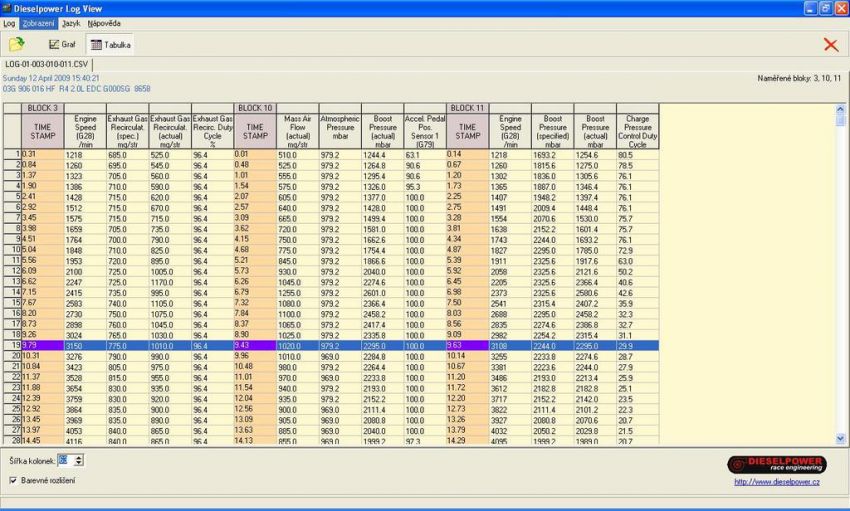
Task: Click the Mass Air Flow column header
Action: [x=298, y=131]
